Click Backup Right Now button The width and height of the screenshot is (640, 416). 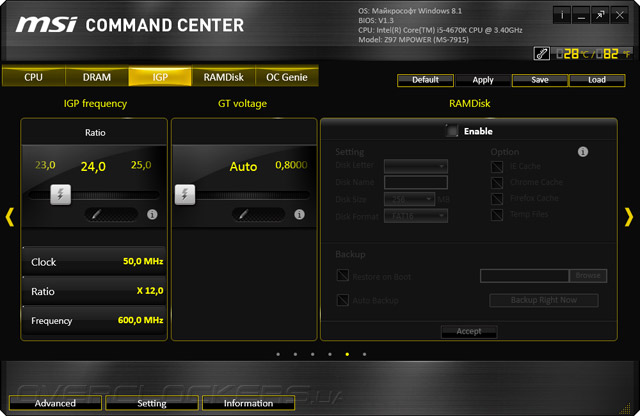(x=544, y=300)
